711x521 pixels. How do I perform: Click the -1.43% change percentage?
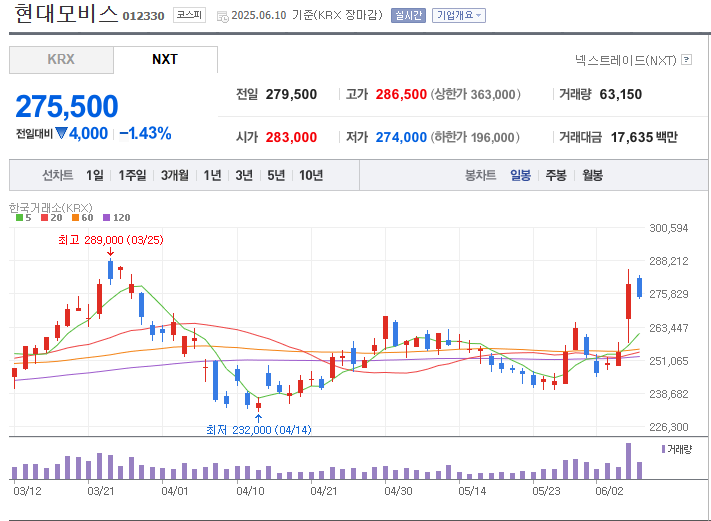point(145,133)
